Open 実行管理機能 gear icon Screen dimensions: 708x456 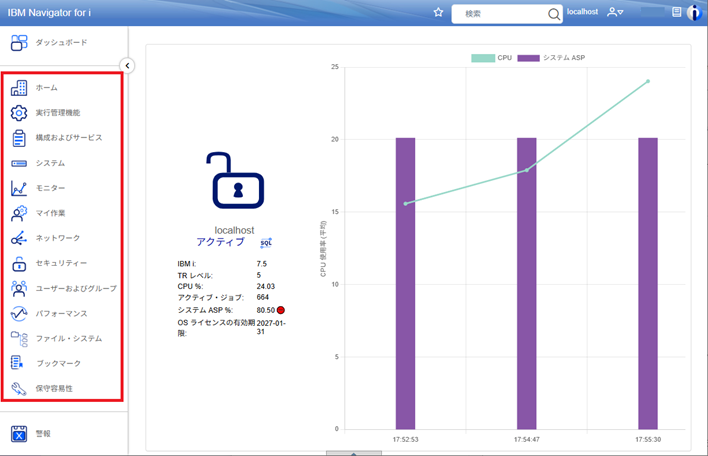19,113
